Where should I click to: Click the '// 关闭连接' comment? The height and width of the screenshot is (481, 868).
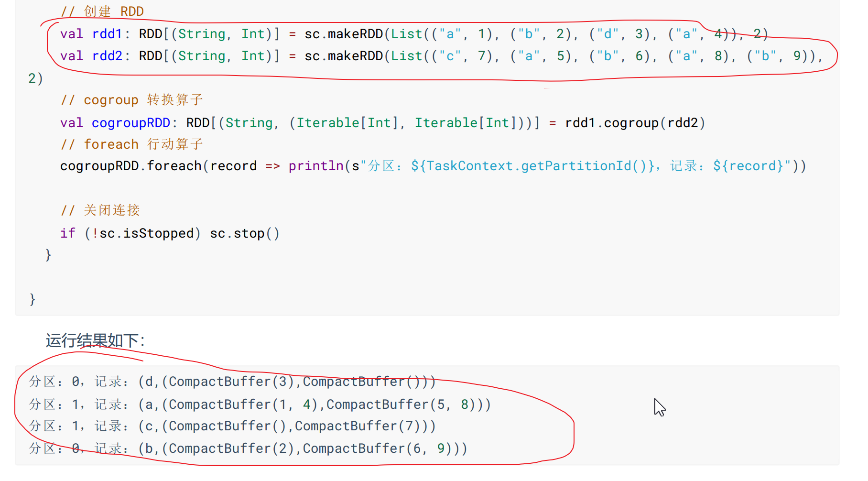coord(100,210)
